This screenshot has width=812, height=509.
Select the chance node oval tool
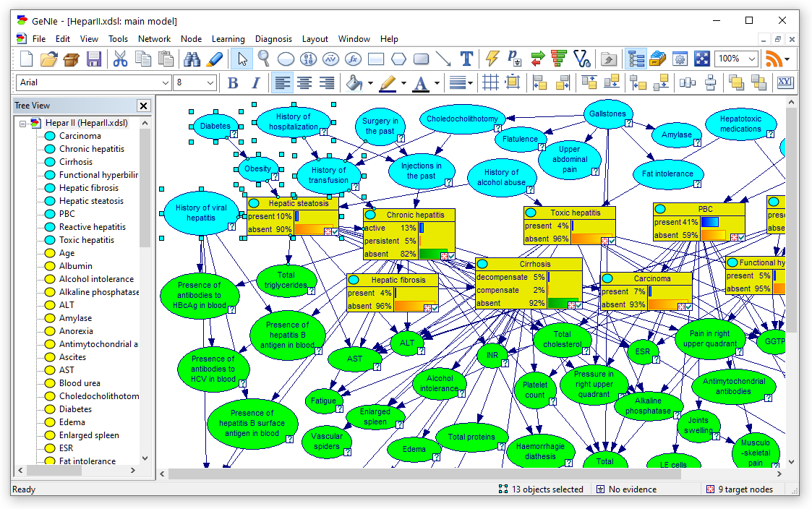coord(286,59)
